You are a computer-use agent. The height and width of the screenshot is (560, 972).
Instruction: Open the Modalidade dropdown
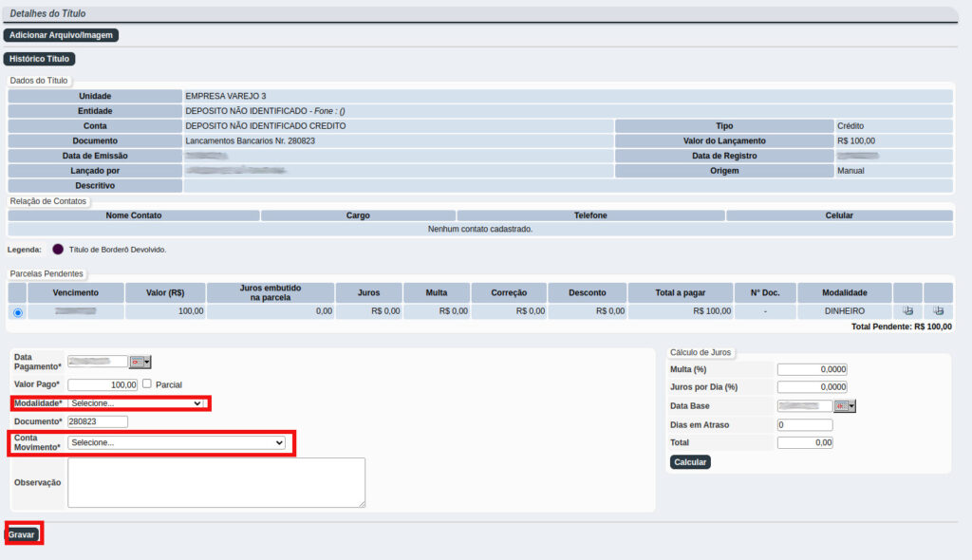point(137,403)
